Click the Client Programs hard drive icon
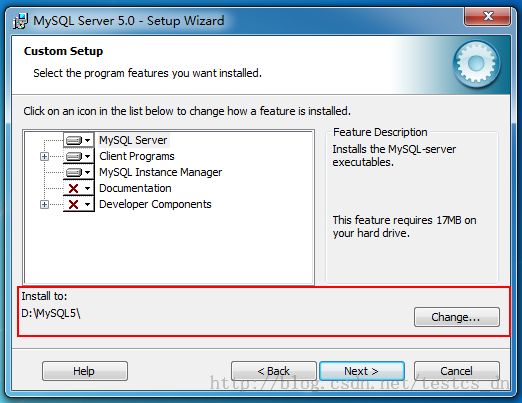The height and width of the screenshot is (403, 522). coord(74,156)
